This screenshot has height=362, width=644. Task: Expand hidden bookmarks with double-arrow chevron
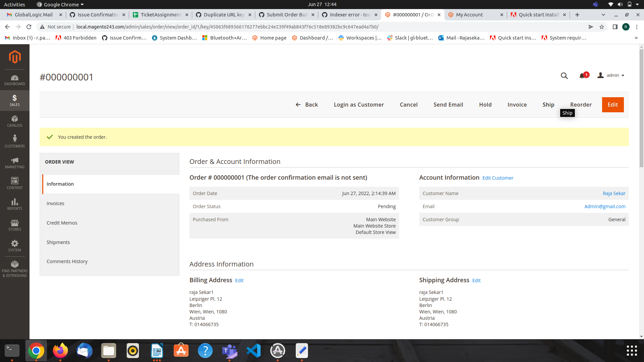636,38
